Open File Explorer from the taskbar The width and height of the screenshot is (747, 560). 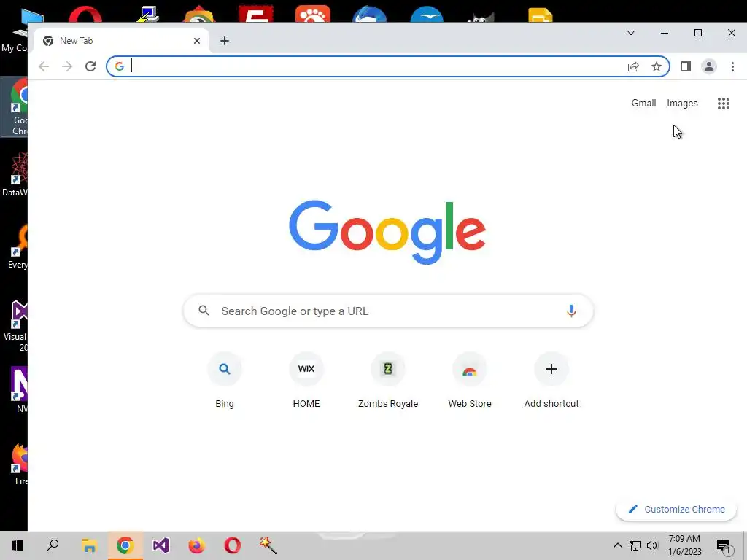click(89, 545)
